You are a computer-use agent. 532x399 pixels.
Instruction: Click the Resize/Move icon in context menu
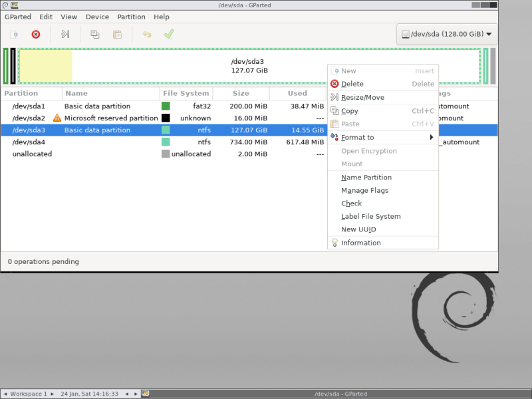tap(334, 97)
